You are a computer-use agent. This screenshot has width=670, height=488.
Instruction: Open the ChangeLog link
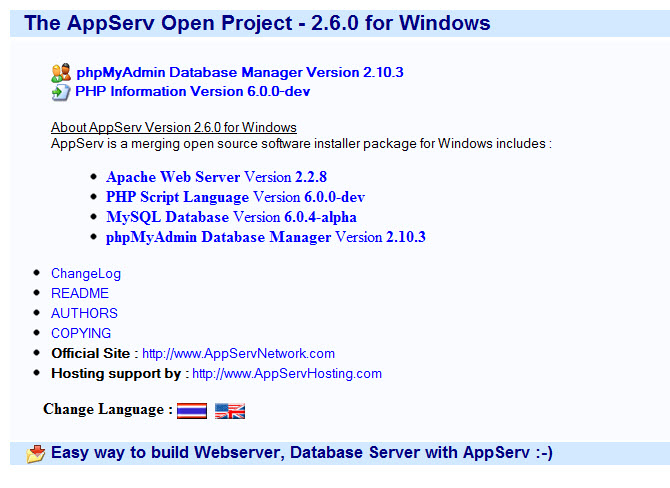tap(86, 273)
